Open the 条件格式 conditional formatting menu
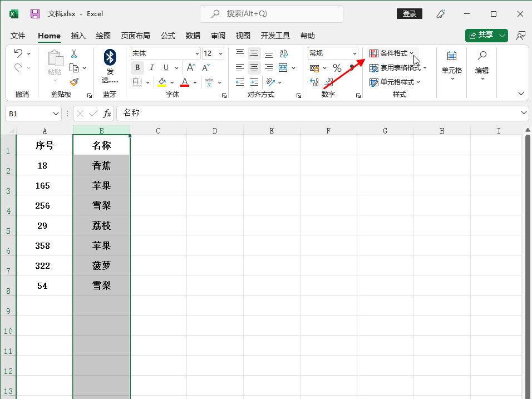532x399 pixels. 392,53
